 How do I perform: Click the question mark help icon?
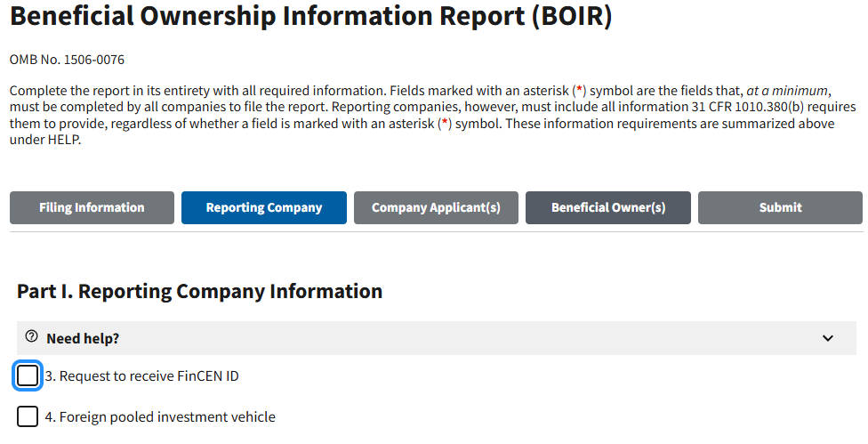click(32, 337)
